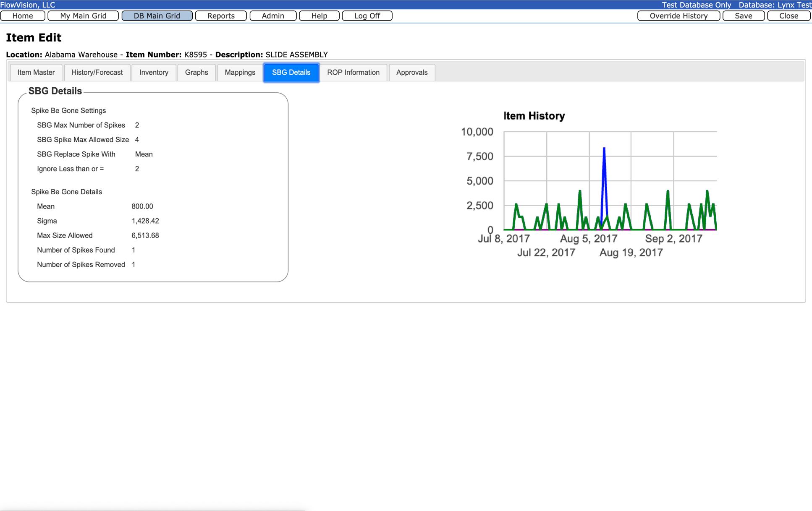The height and width of the screenshot is (511, 812).
Task: Open the Reports menu
Action: click(221, 16)
